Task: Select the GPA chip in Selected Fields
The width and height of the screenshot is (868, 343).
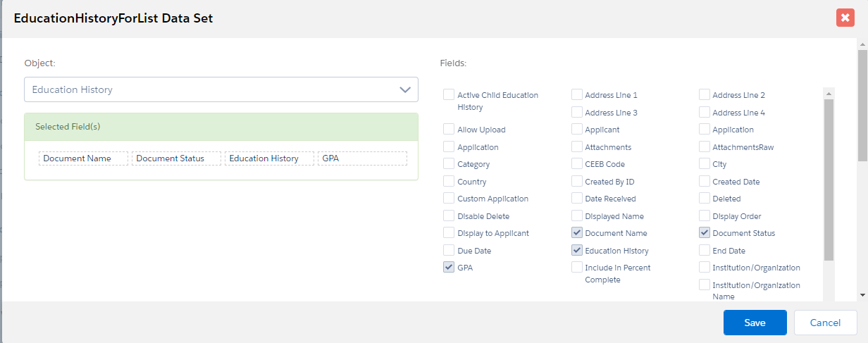Action: (x=362, y=158)
